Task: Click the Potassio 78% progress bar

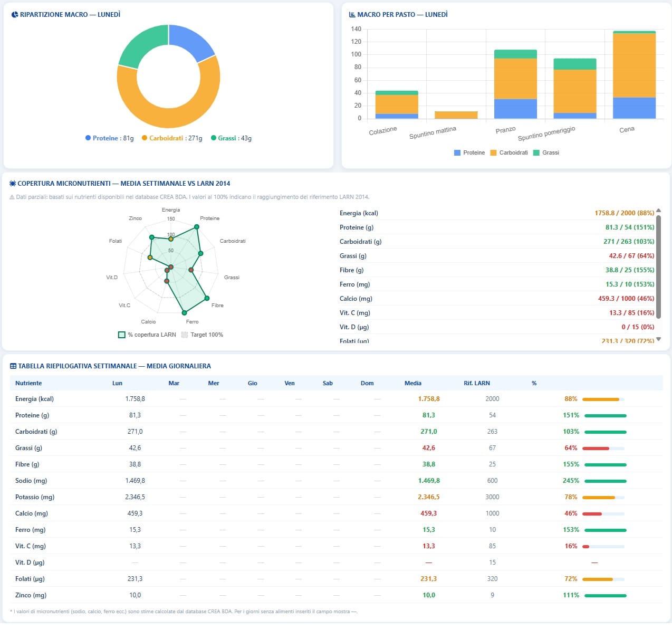Action: click(603, 498)
